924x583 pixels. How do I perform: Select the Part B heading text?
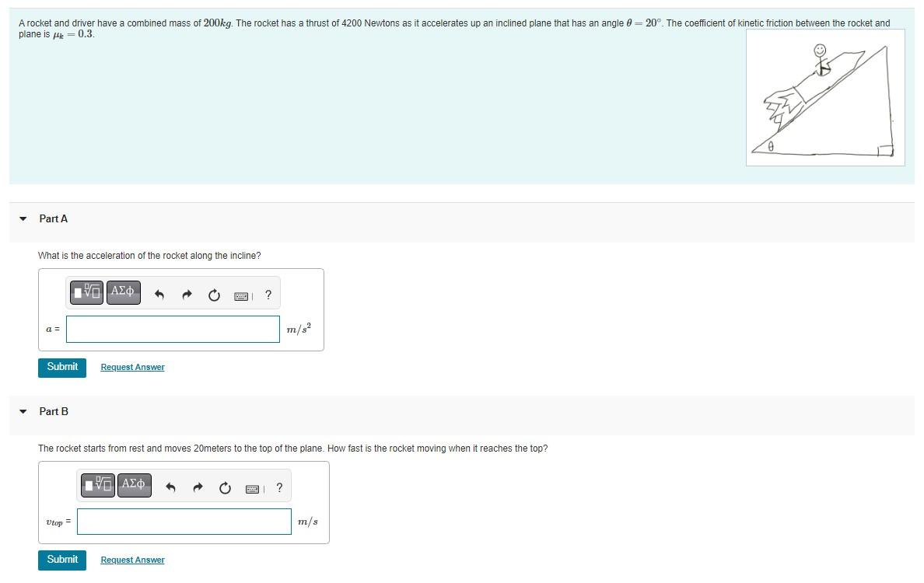coord(54,412)
